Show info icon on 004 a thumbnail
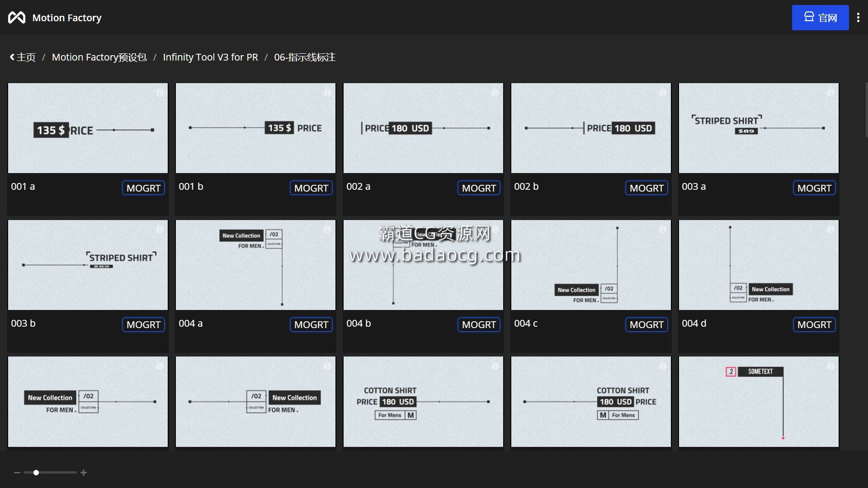Viewport: 868px width, 488px height. coord(327,230)
